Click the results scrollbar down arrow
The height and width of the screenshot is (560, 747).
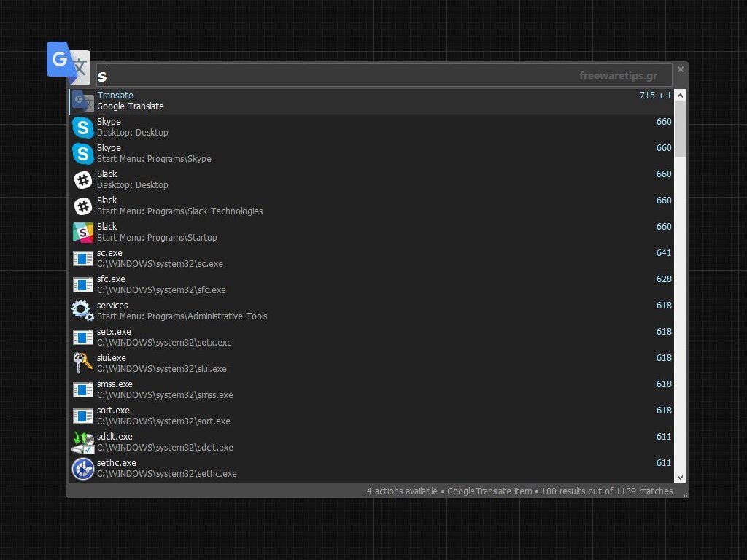680,477
